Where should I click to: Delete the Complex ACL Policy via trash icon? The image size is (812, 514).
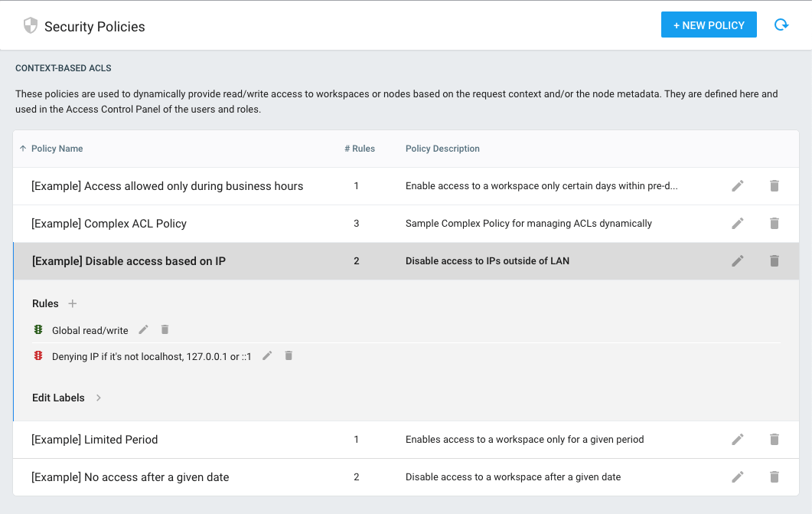coord(774,224)
